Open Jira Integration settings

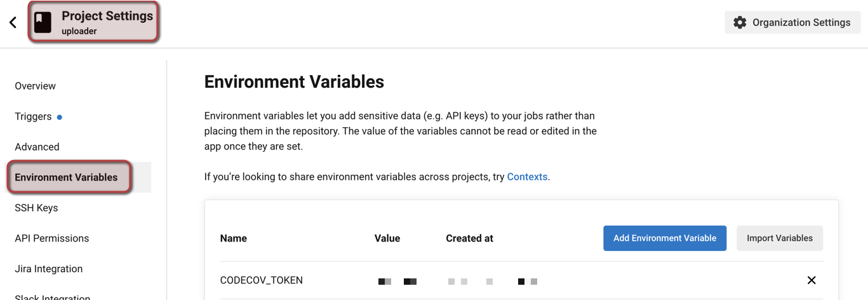pos(49,269)
